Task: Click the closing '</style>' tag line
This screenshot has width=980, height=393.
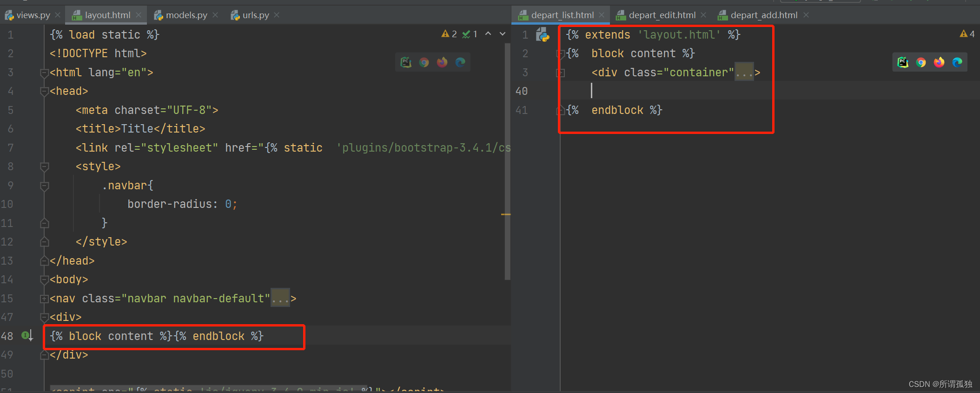Action: [x=101, y=242]
